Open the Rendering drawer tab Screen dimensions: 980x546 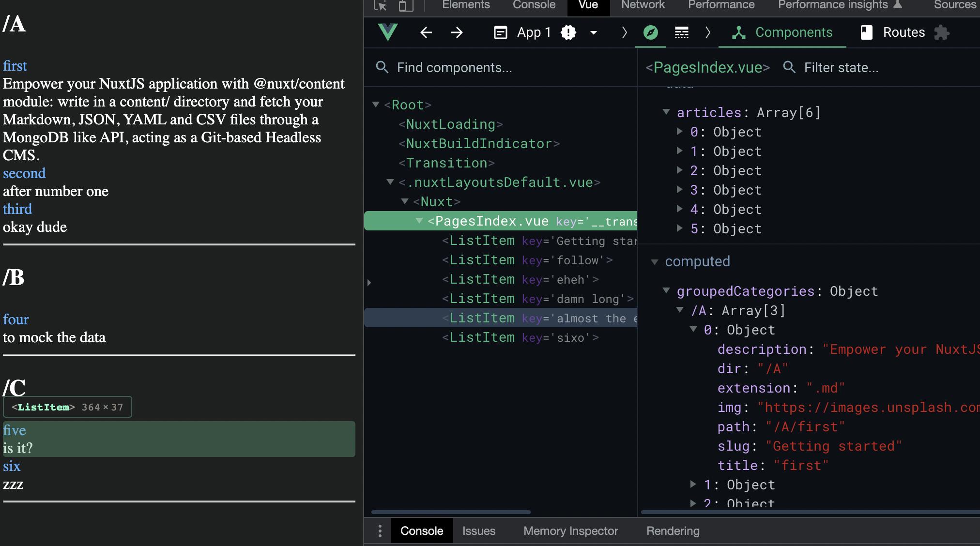[x=673, y=531]
